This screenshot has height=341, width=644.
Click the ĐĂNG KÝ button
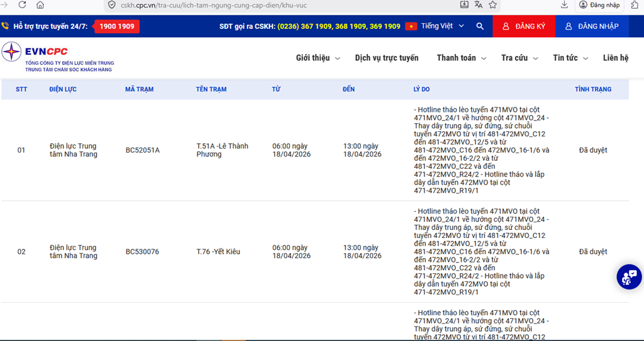click(x=524, y=26)
